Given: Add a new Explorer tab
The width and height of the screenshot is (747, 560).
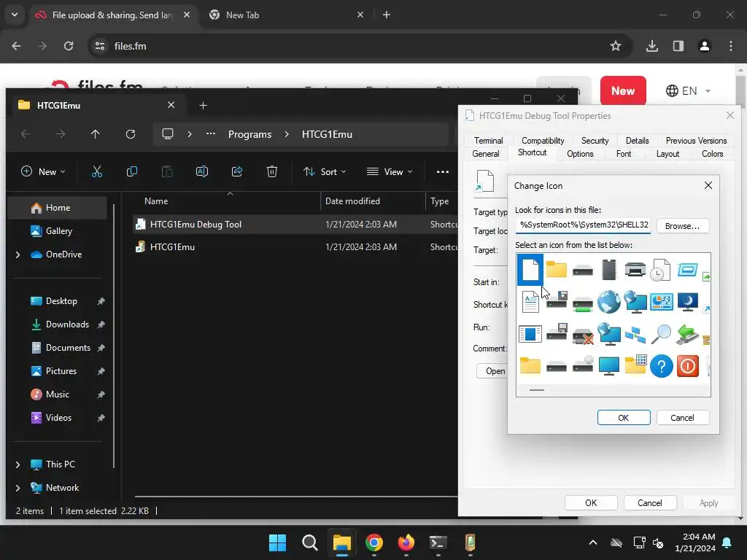Looking at the screenshot, I should [x=203, y=105].
